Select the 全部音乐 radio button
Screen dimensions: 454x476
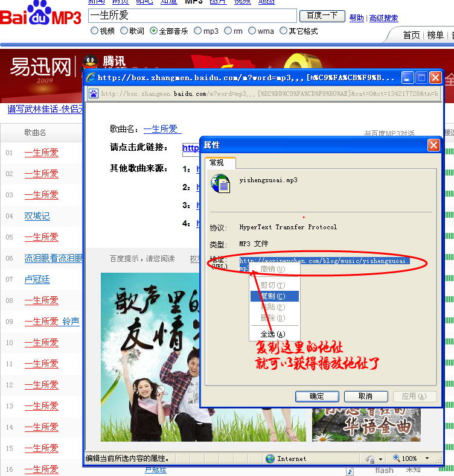154,31
